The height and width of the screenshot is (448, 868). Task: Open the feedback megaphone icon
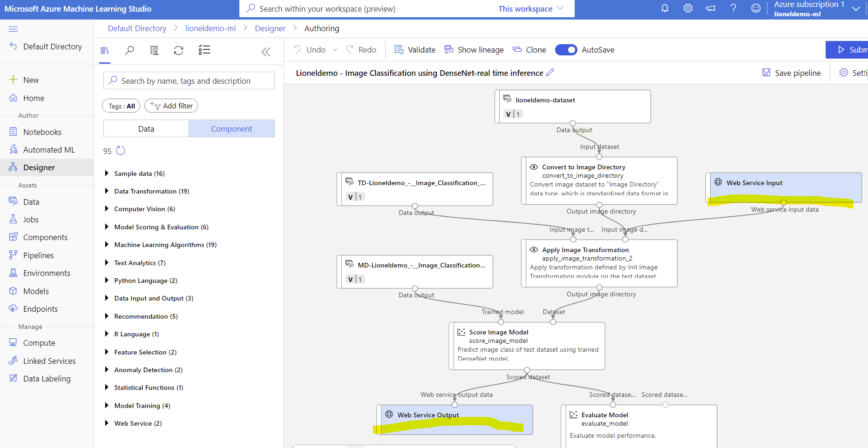click(711, 8)
